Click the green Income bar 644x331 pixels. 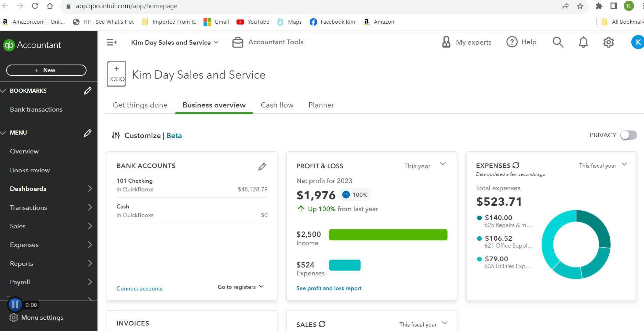pyautogui.click(x=388, y=235)
